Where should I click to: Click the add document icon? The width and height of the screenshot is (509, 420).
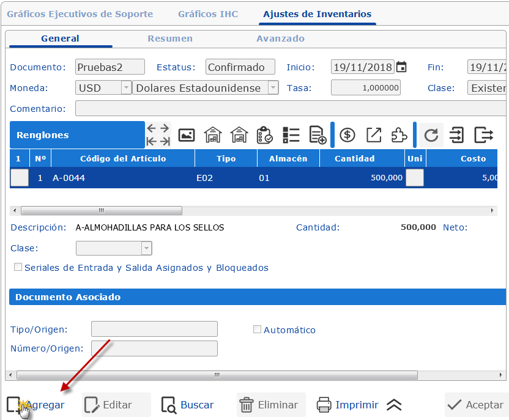[x=318, y=134]
